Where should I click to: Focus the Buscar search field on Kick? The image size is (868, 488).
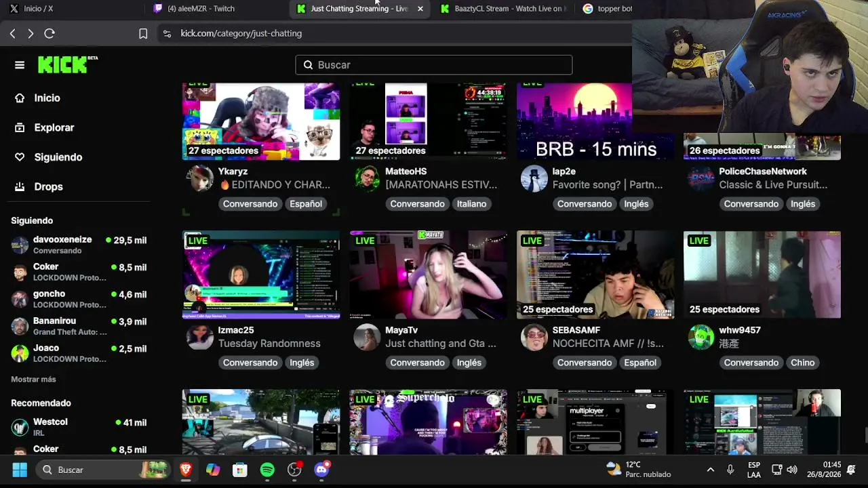434,65
